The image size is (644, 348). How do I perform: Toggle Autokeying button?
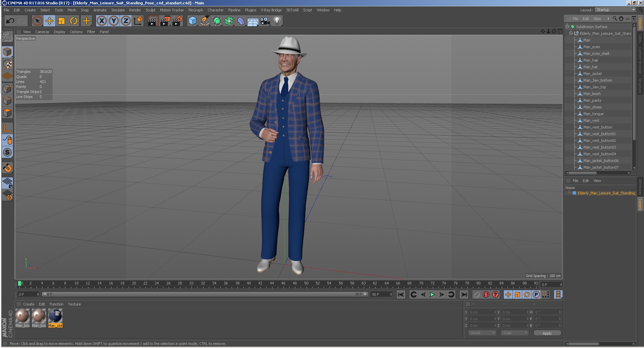(486, 294)
